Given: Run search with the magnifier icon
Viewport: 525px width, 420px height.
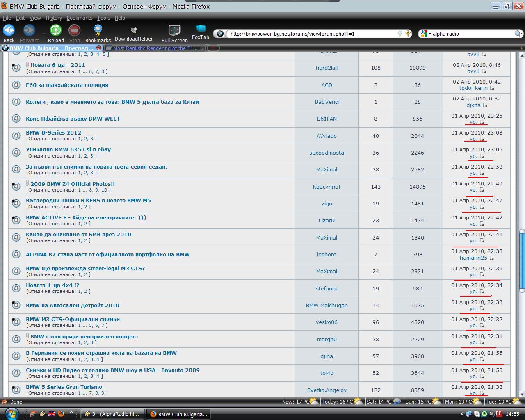Looking at the screenshot, I should tap(518, 34).
